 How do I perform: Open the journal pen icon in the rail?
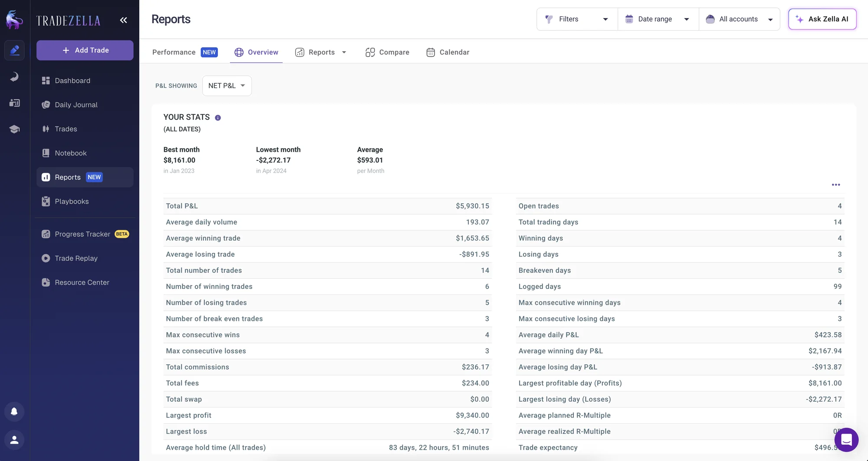pos(14,50)
